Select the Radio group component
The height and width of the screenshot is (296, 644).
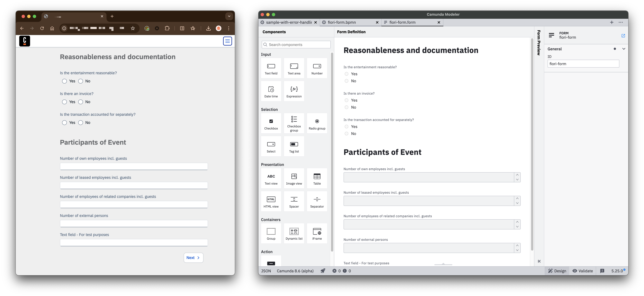click(317, 123)
